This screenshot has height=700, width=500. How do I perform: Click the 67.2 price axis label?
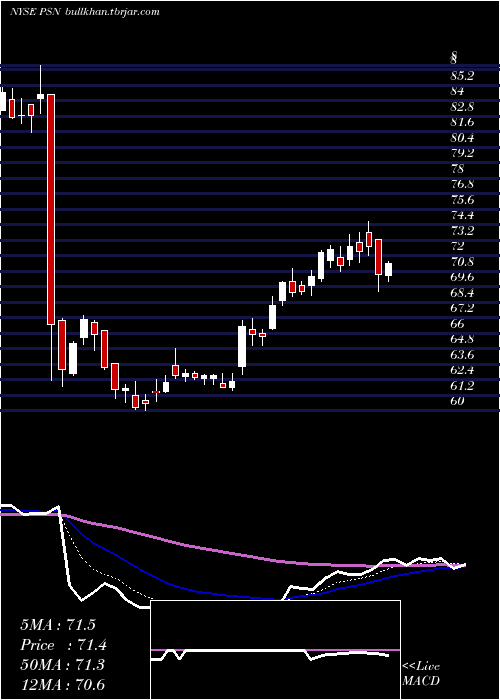[x=462, y=308]
